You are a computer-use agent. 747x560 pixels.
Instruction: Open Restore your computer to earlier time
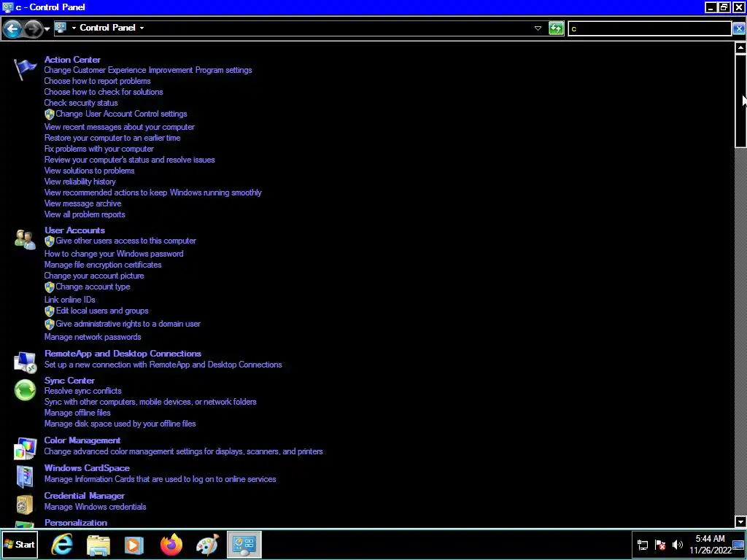[112, 138]
